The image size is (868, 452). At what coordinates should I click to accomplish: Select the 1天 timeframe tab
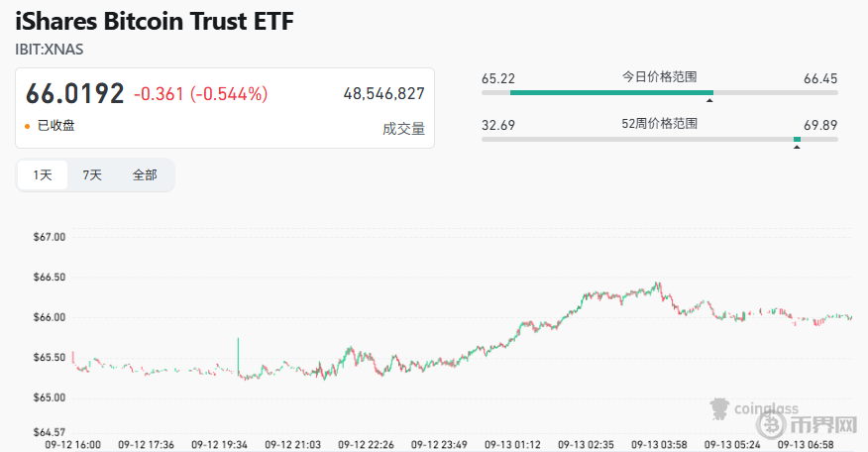43,174
